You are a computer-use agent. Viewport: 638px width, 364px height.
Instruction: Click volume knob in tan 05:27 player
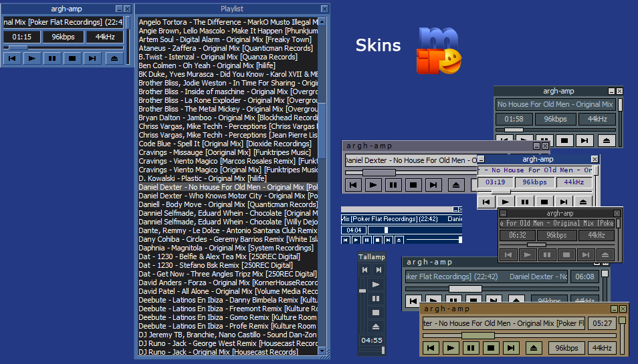coord(622,321)
